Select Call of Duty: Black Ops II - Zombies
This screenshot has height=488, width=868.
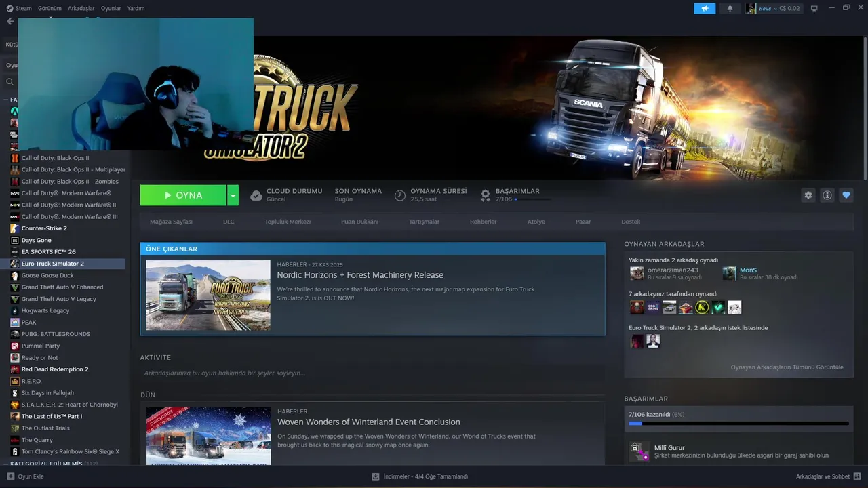[70, 182]
